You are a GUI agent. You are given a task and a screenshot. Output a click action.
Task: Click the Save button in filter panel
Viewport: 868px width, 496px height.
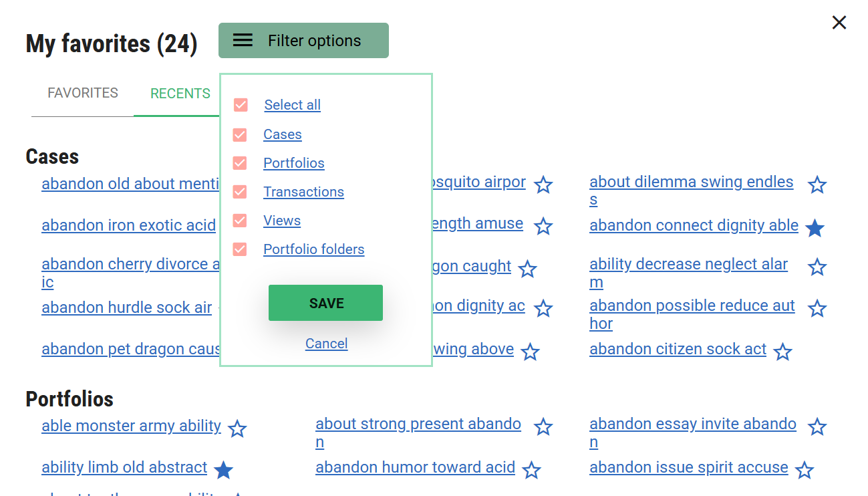click(x=325, y=303)
